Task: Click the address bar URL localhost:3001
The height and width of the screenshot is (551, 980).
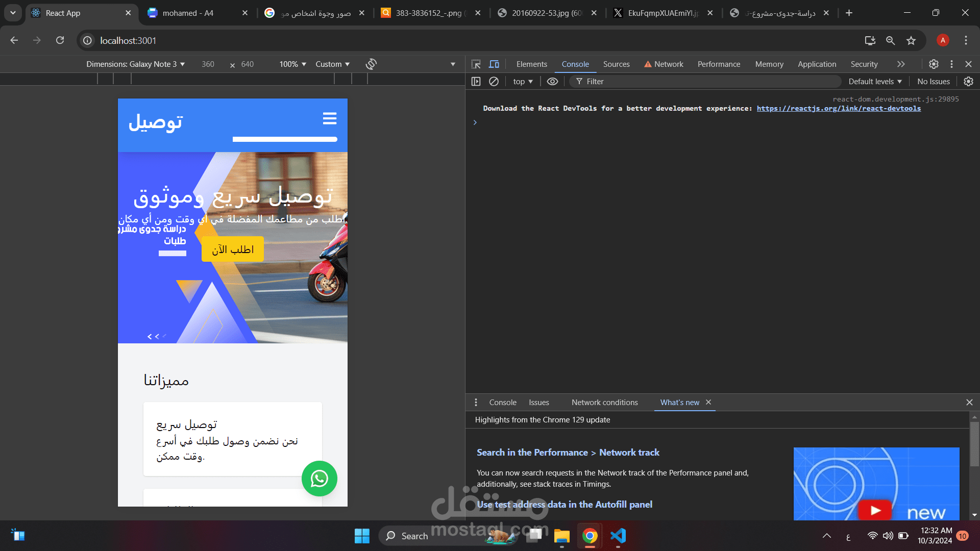Action: [128, 40]
